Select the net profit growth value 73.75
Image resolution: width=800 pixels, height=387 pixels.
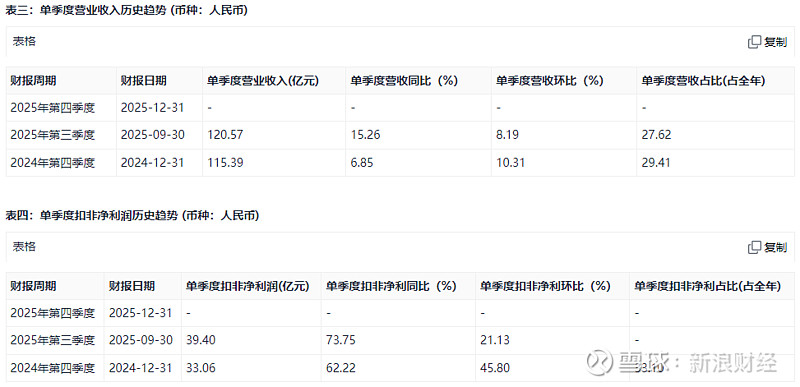tap(340, 340)
